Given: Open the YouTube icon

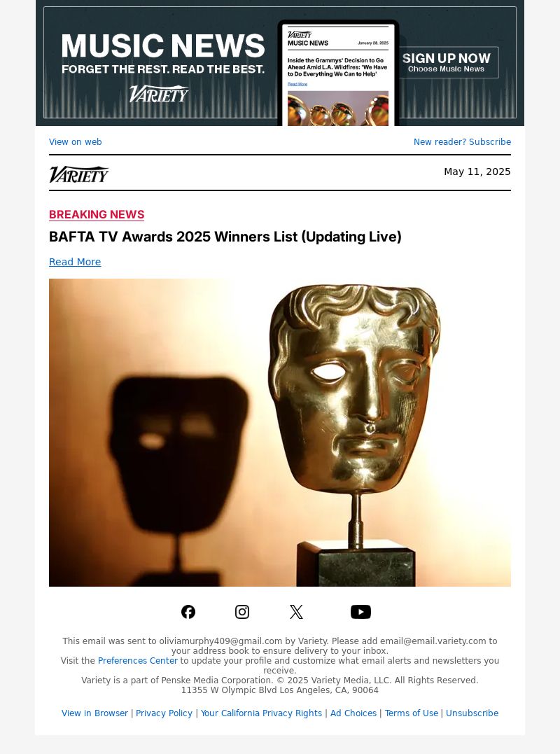Looking at the screenshot, I should (x=360, y=612).
